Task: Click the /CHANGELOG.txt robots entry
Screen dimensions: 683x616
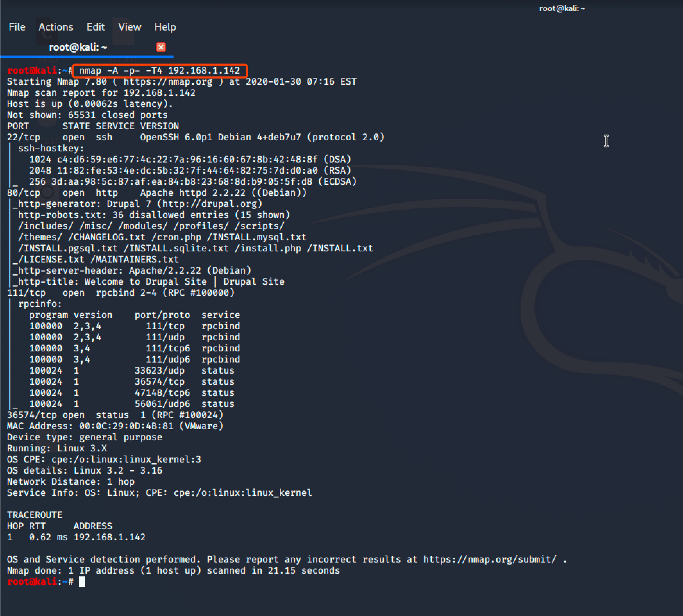Action: (x=107, y=238)
